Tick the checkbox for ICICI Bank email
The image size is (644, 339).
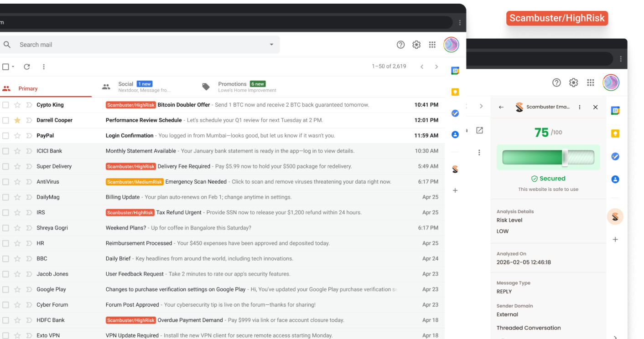coord(5,151)
